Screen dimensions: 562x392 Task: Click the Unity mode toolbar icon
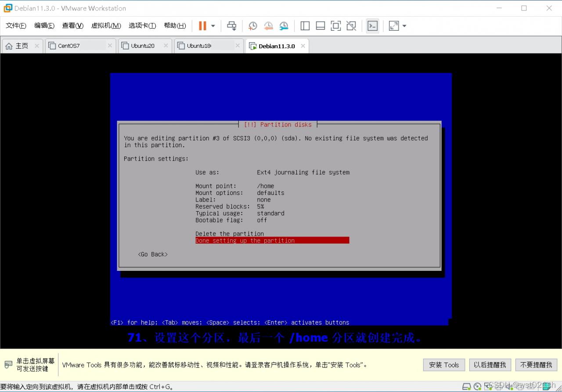[351, 26]
